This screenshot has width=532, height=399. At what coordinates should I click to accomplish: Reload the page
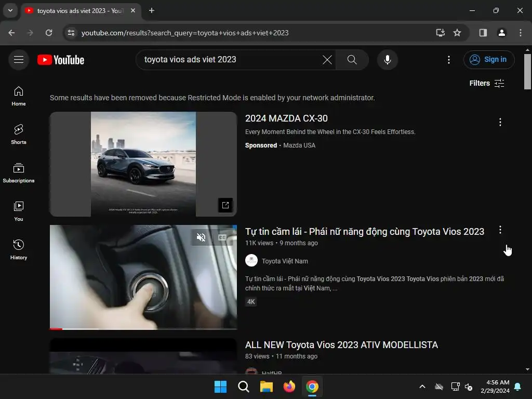point(49,33)
